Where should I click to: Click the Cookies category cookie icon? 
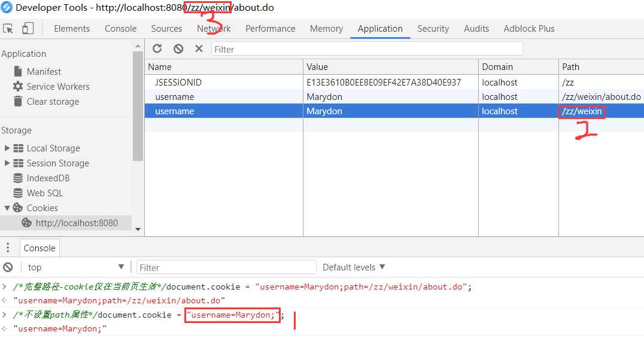(x=18, y=208)
